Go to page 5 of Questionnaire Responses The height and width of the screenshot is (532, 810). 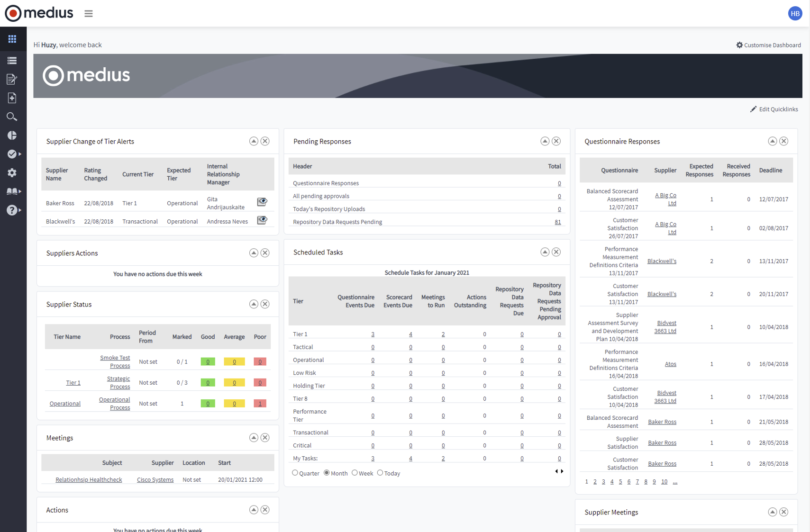click(x=620, y=481)
